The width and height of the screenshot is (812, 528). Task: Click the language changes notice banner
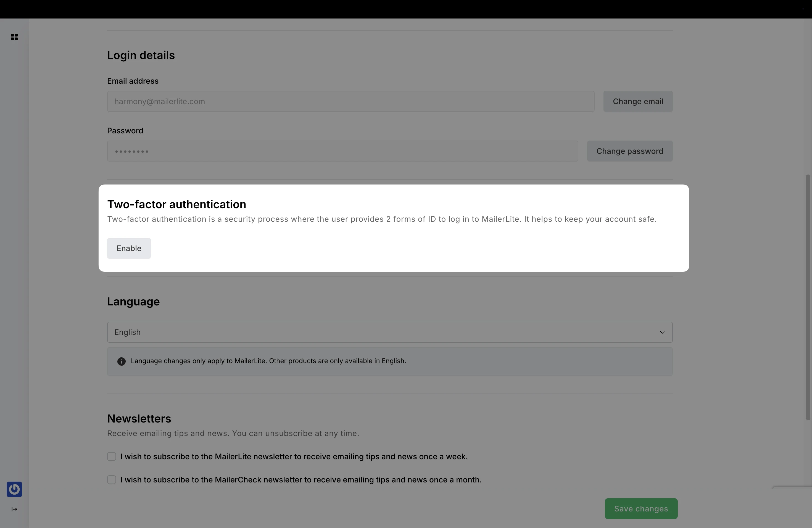coord(389,361)
